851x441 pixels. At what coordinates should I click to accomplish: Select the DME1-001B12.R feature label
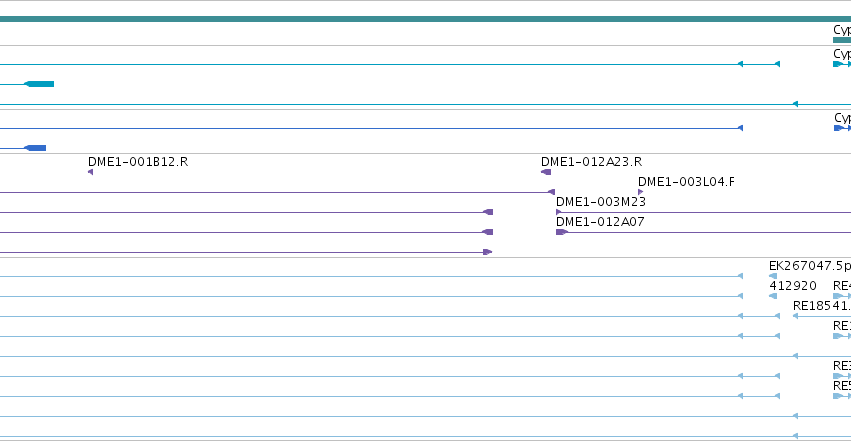pyautogui.click(x=138, y=162)
